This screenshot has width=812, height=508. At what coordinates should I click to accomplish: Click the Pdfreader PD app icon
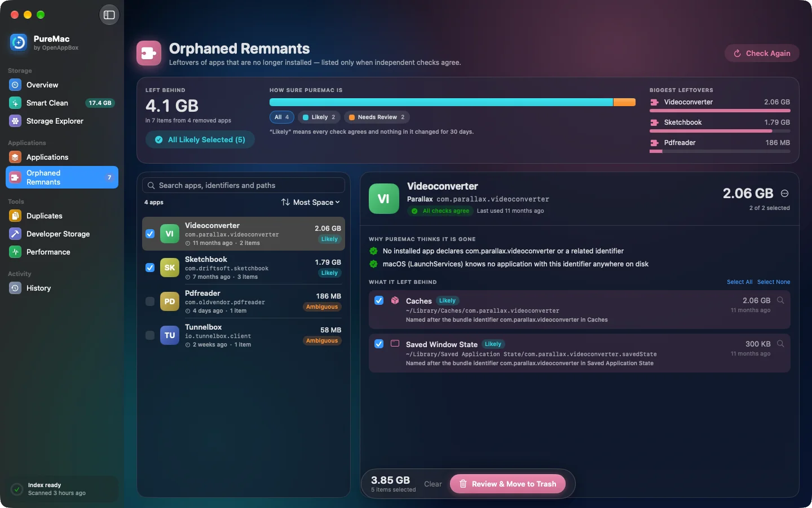[x=170, y=301]
